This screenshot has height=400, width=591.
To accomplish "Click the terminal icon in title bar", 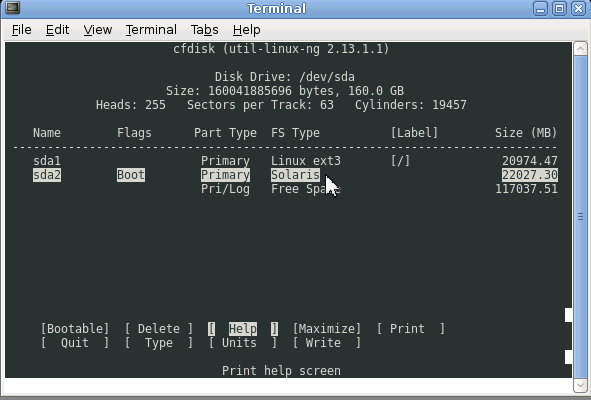I will (13, 8).
